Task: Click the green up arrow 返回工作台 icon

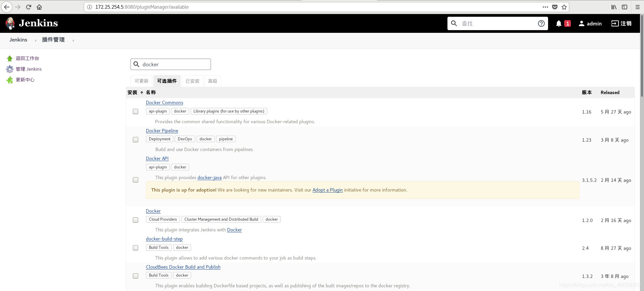Action: [x=10, y=58]
